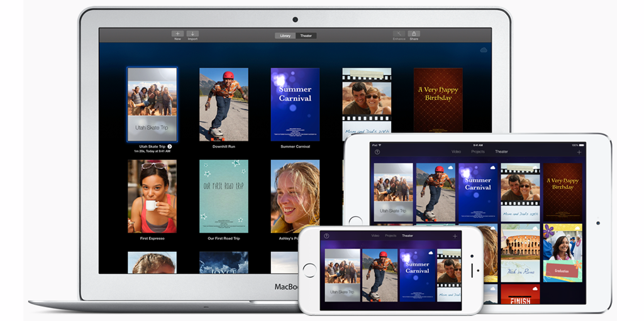Click the New (+) button in MacBook toolbar

click(178, 34)
